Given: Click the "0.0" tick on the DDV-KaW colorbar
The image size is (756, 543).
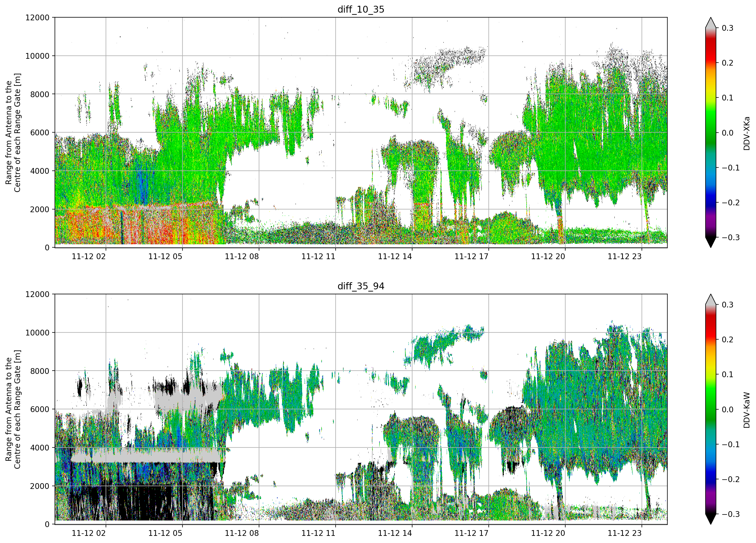Looking at the screenshot, I should [727, 410].
